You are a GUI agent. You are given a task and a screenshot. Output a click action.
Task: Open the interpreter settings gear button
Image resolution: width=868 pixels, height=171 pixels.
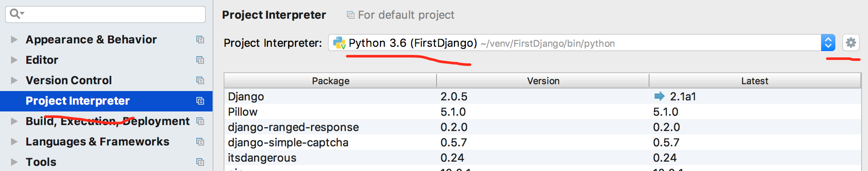[851, 43]
